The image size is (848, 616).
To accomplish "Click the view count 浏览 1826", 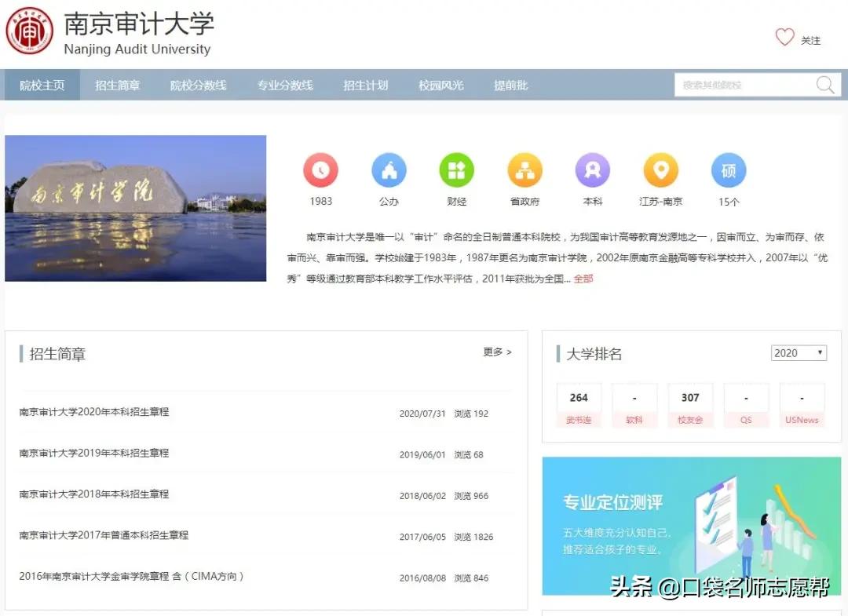I will (x=473, y=537).
